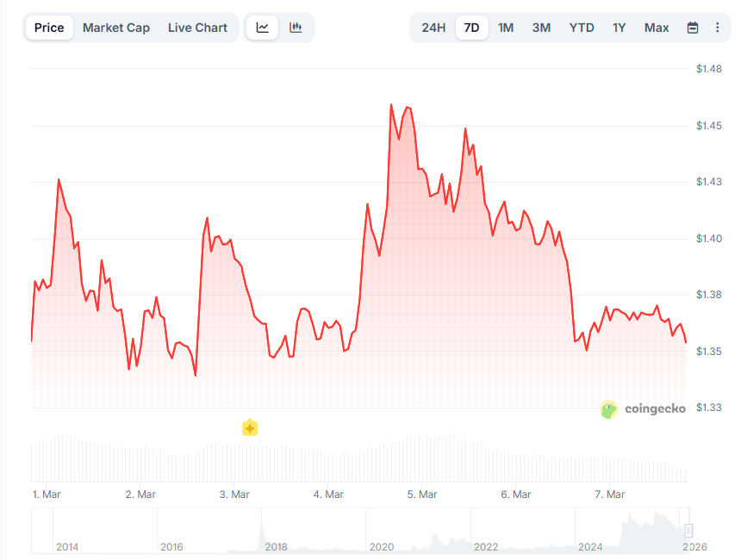Image resolution: width=747 pixels, height=560 pixels.
Task: Switch to the Market Cap tab
Action: point(116,28)
